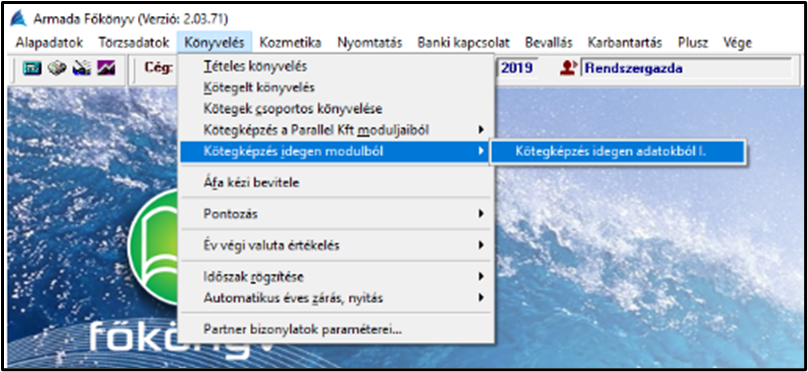This screenshot has width=808, height=372.
Task: Expand Kötegképzés a Parallel Kft moduljaiból submenu
Action: click(336, 130)
